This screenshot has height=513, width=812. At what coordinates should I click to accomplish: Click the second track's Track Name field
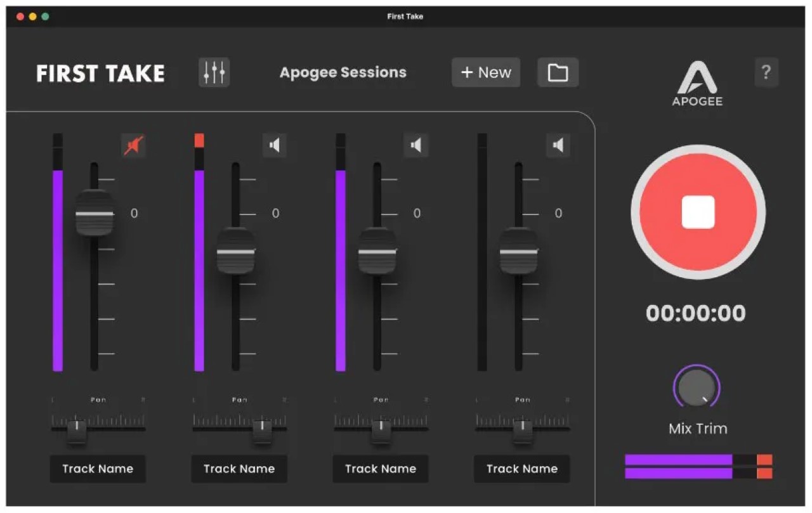pyautogui.click(x=239, y=469)
